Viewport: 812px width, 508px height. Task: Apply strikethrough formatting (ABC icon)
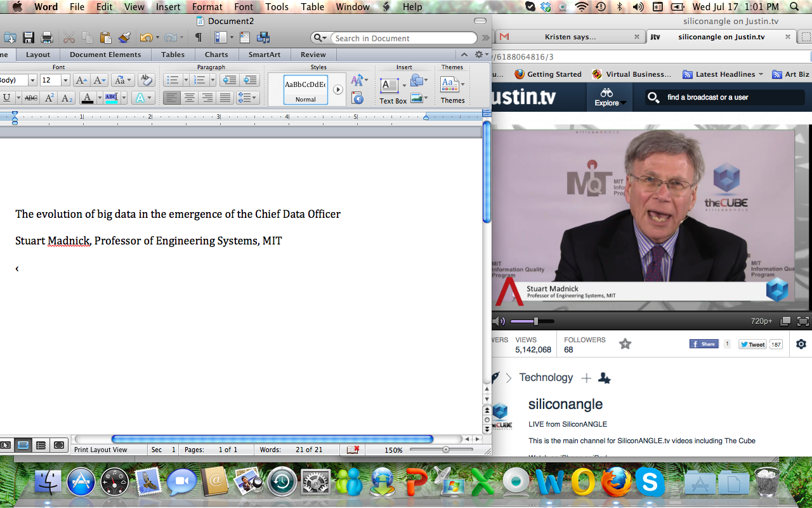(x=30, y=98)
